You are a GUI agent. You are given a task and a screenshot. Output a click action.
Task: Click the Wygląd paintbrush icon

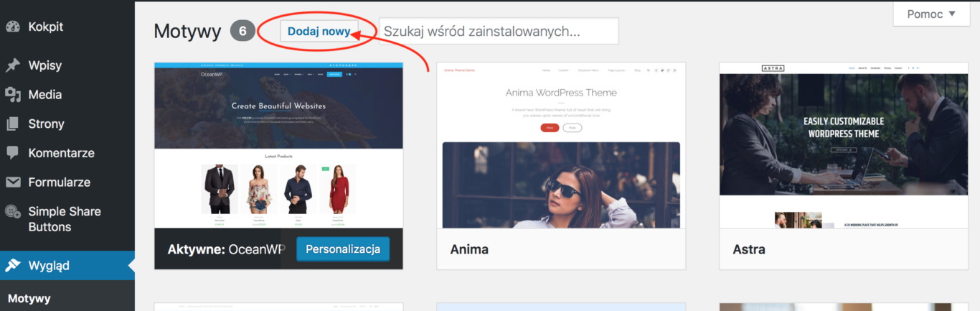tap(13, 265)
